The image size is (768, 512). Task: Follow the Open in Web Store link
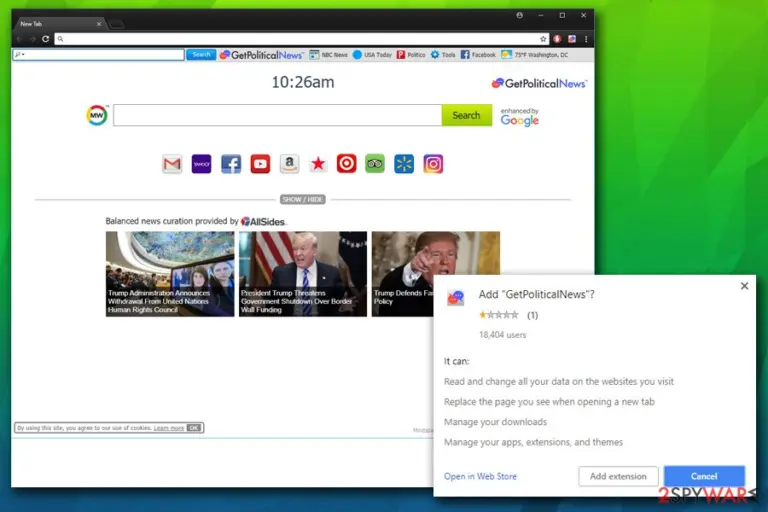tap(480, 476)
